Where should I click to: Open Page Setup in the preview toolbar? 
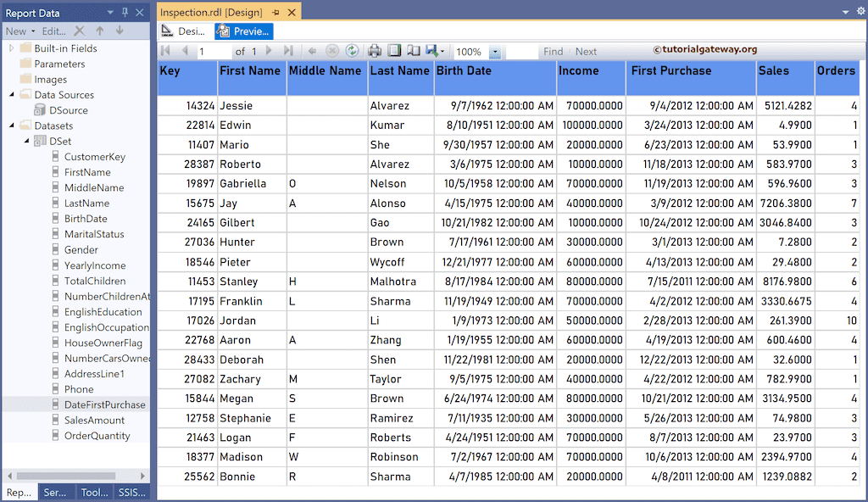click(412, 50)
